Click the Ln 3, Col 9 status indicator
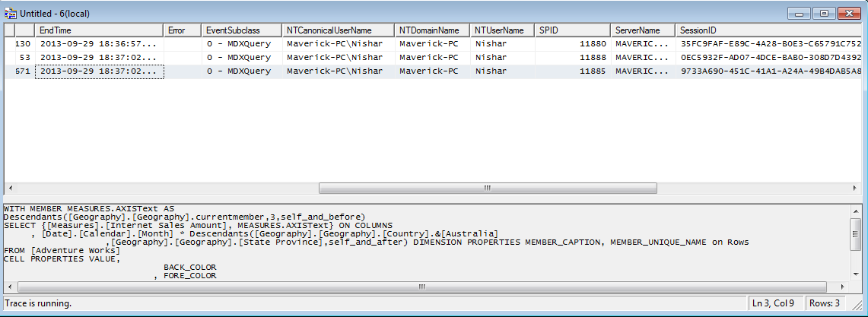This screenshot has width=868, height=317. point(774,303)
